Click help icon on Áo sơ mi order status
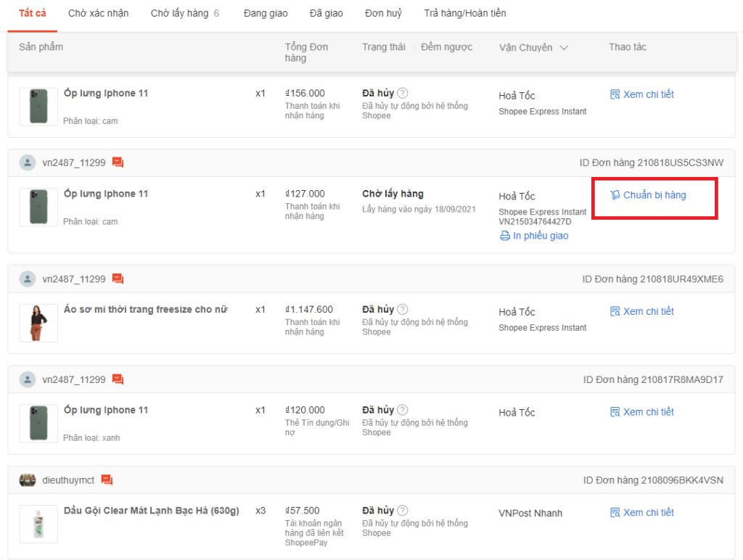This screenshot has width=743, height=560. (x=403, y=310)
